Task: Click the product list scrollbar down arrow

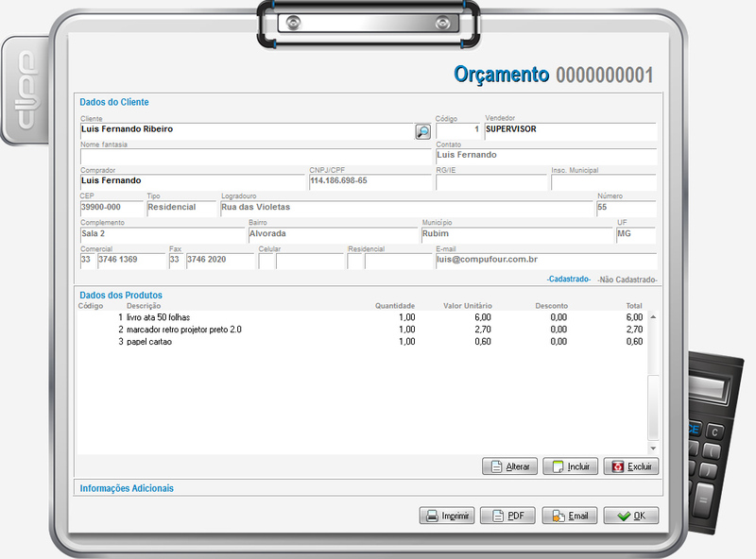Action: [x=652, y=448]
